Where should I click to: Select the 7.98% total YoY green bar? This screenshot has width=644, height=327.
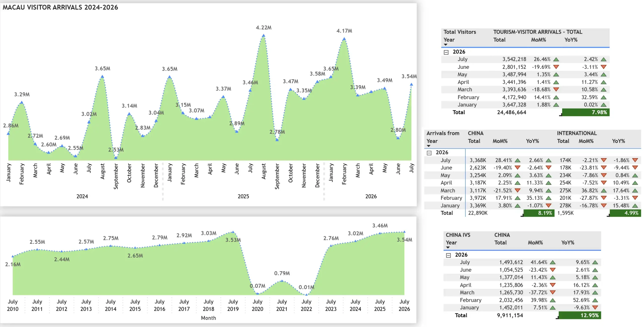pos(586,112)
